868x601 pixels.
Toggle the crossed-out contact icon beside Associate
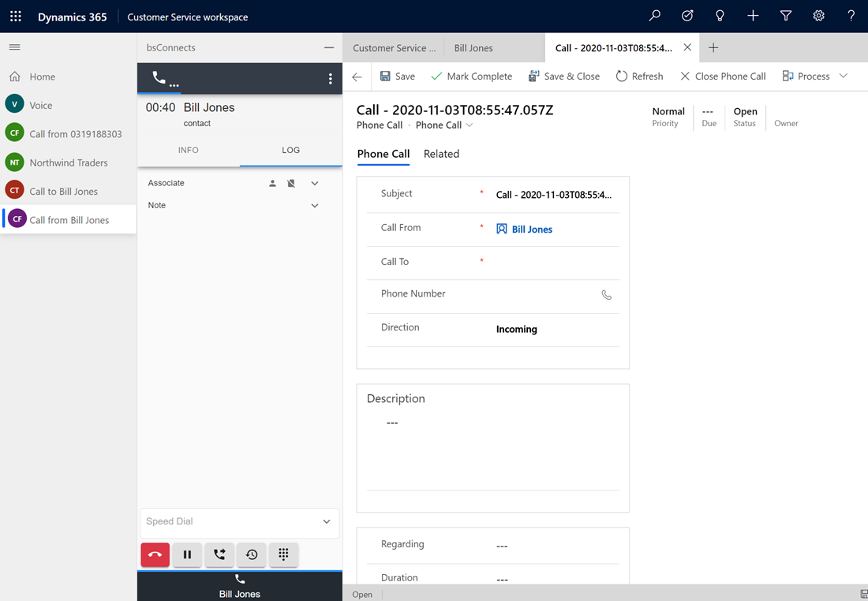pyautogui.click(x=291, y=183)
